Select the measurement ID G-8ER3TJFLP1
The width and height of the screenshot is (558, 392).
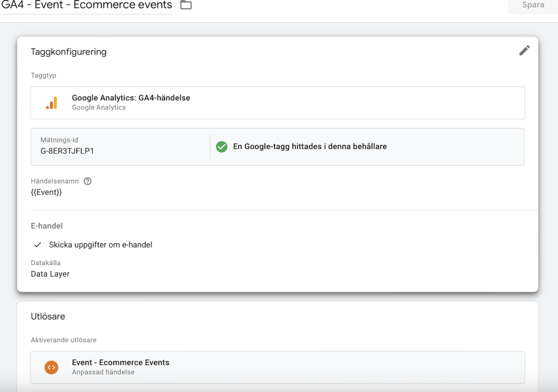pyautogui.click(x=67, y=151)
